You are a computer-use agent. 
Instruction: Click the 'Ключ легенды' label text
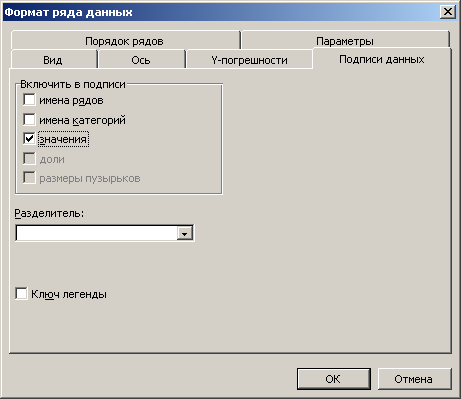point(69,294)
